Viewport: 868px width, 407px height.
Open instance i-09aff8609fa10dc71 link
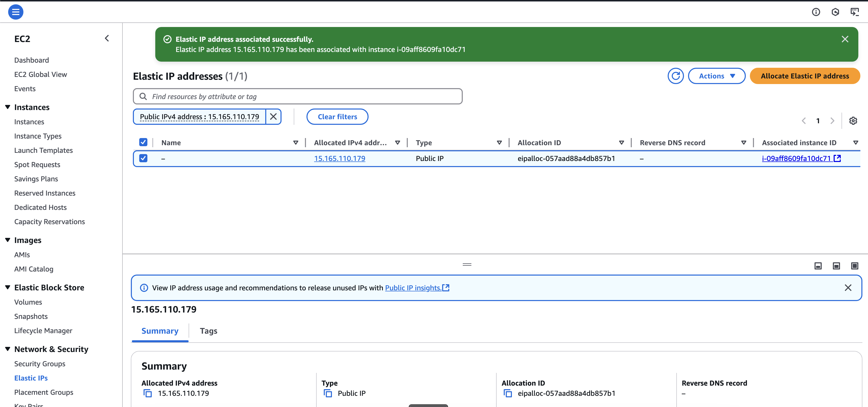pos(796,158)
